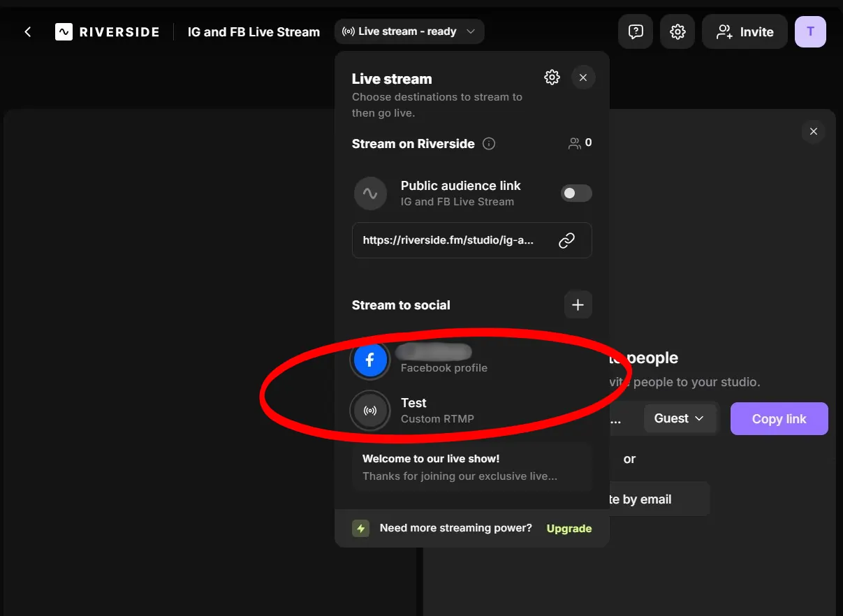Click the Riverside wave icon beside Public audience link

point(370,193)
